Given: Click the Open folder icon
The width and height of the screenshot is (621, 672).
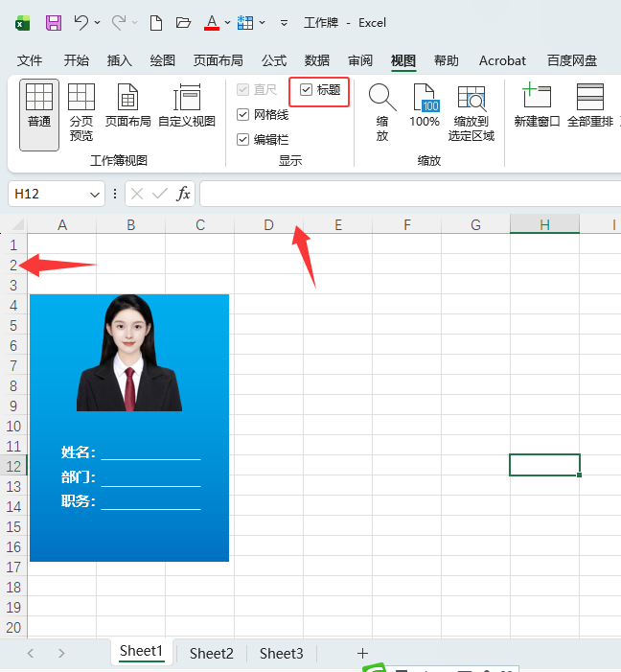Looking at the screenshot, I should tap(183, 22).
